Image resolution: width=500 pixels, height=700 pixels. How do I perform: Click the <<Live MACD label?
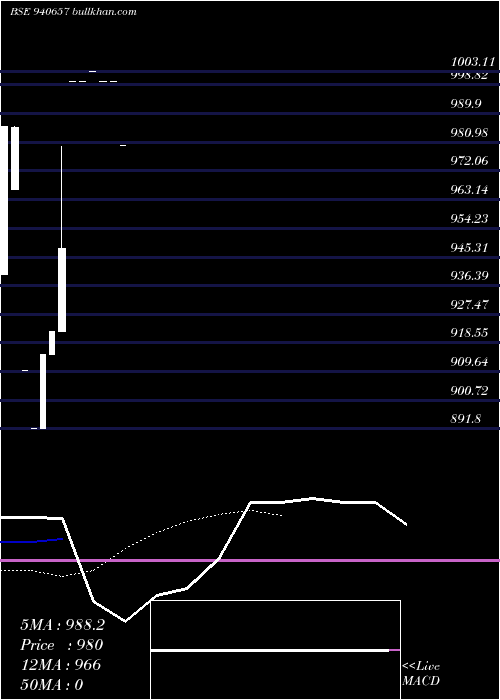point(421,674)
